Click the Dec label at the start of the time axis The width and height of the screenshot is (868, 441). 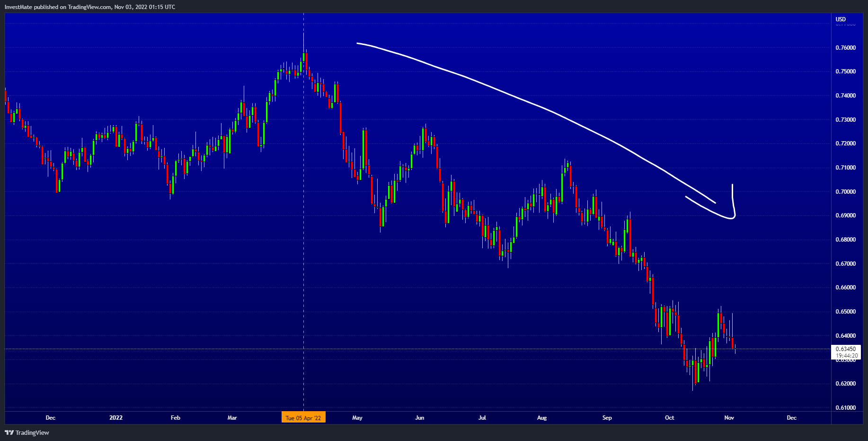pyautogui.click(x=51, y=418)
